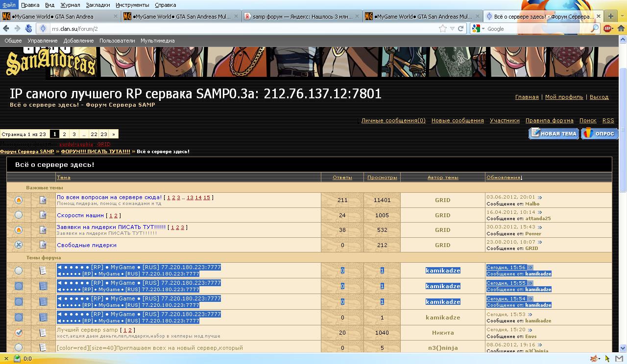Image resolution: width=627 pixels, height=364 pixels.
Task: Click the poll icon beside 'Лучший сервер samp'
Action: coord(19,333)
